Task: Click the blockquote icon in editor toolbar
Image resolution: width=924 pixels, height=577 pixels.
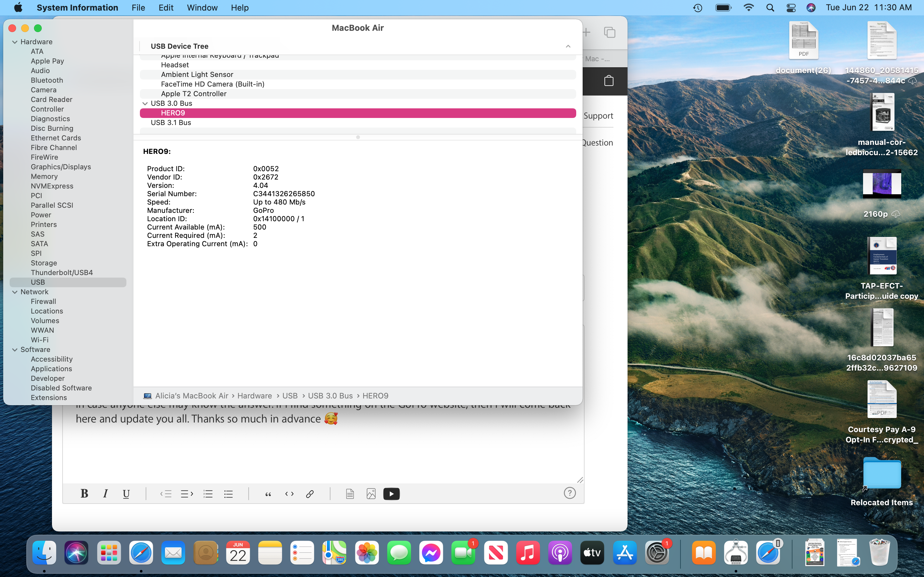Action: coord(268,494)
